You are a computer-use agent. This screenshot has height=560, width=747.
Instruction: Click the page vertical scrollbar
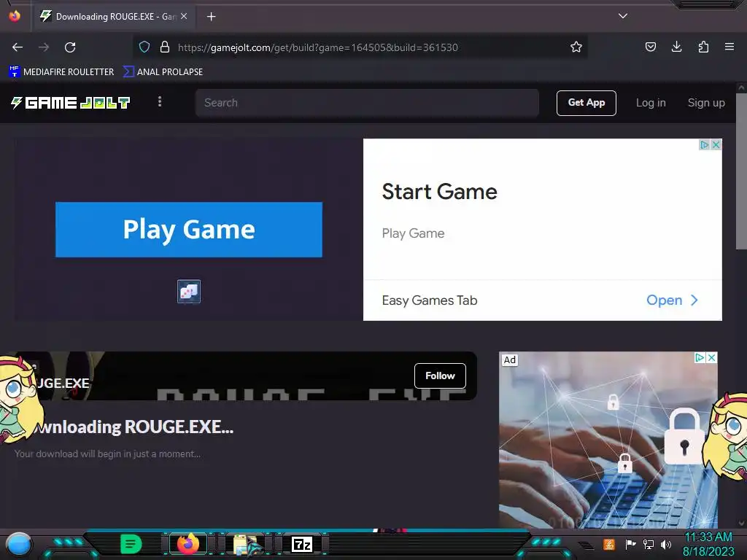(x=741, y=171)
